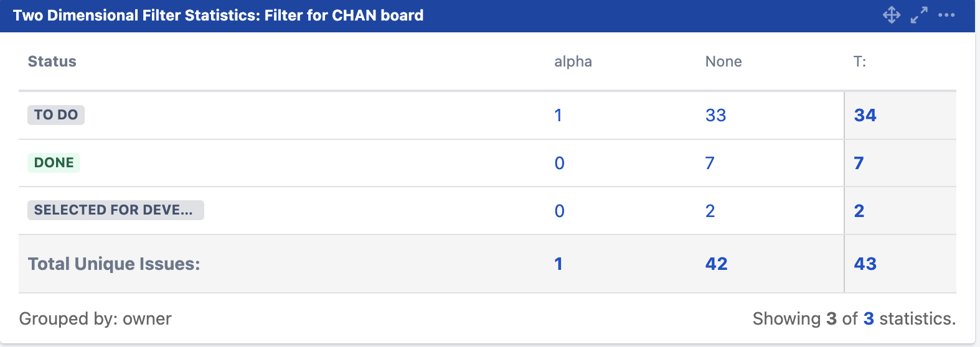980x347 pixels.
Task: Open the DONE alpha count 0
Action: point(559,164)
